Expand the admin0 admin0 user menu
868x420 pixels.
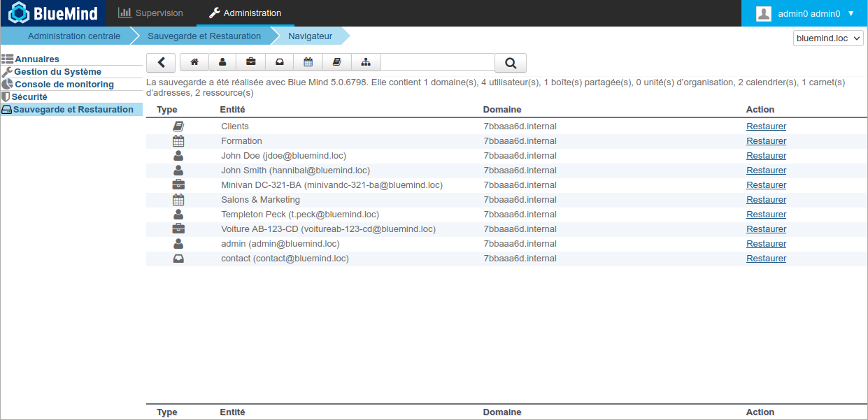805,13
